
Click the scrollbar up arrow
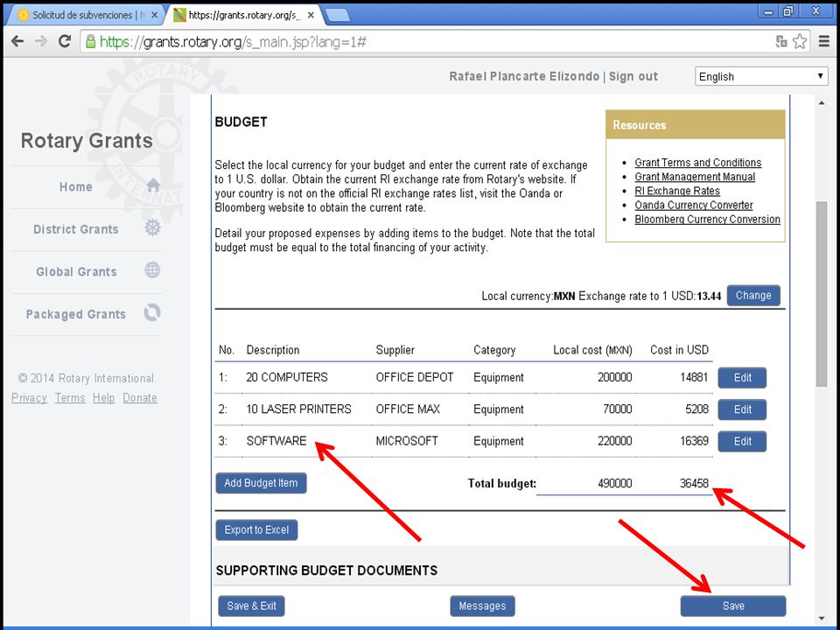[x=822, y=102]
